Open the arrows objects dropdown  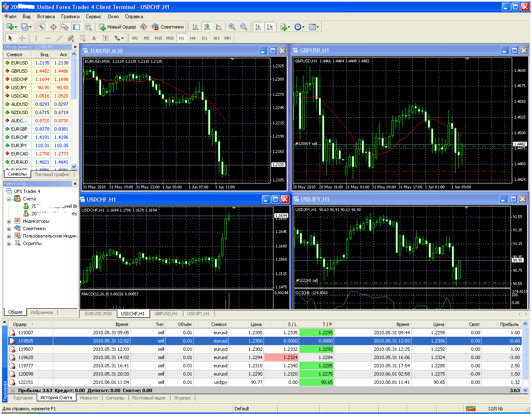tap(119, 38)
